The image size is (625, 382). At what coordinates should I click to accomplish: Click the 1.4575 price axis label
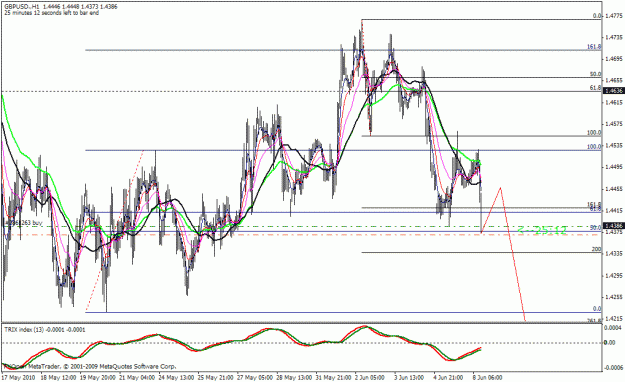point(613,124)
